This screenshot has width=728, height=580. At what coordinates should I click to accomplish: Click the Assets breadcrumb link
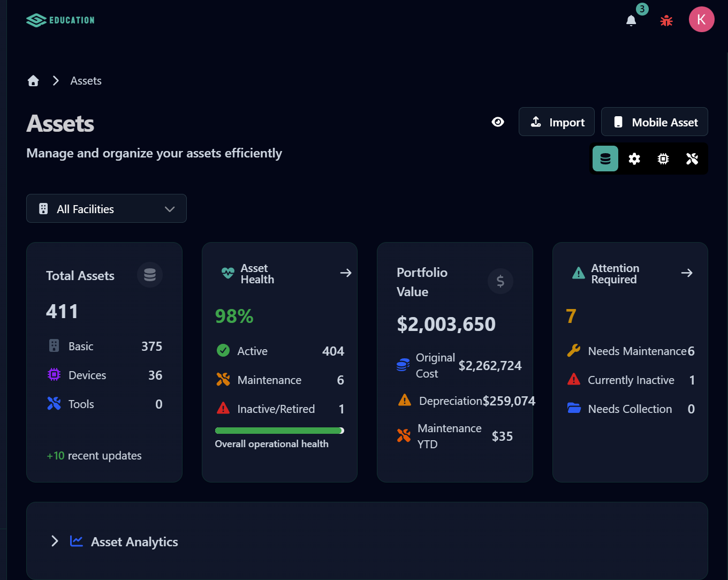click(86, 81)
